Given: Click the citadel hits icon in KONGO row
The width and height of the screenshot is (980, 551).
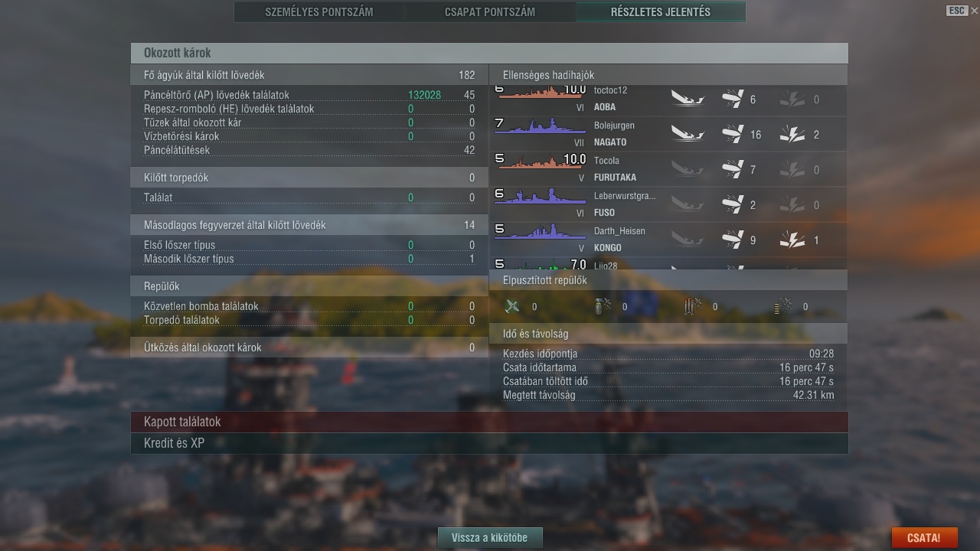Looking at the screenshot, I should (x=792, y=240).
